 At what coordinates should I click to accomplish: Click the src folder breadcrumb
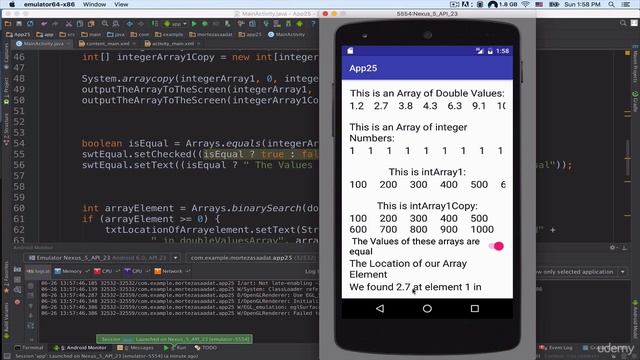(x=67, y=35)
